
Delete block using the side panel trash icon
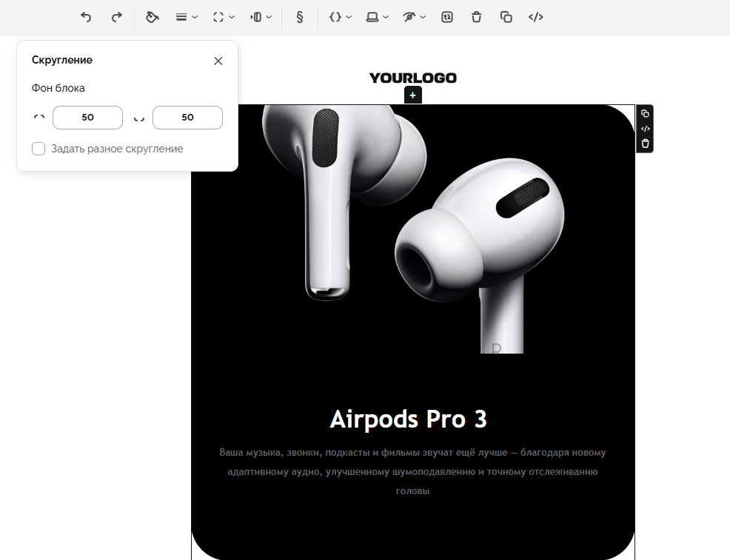645,144
